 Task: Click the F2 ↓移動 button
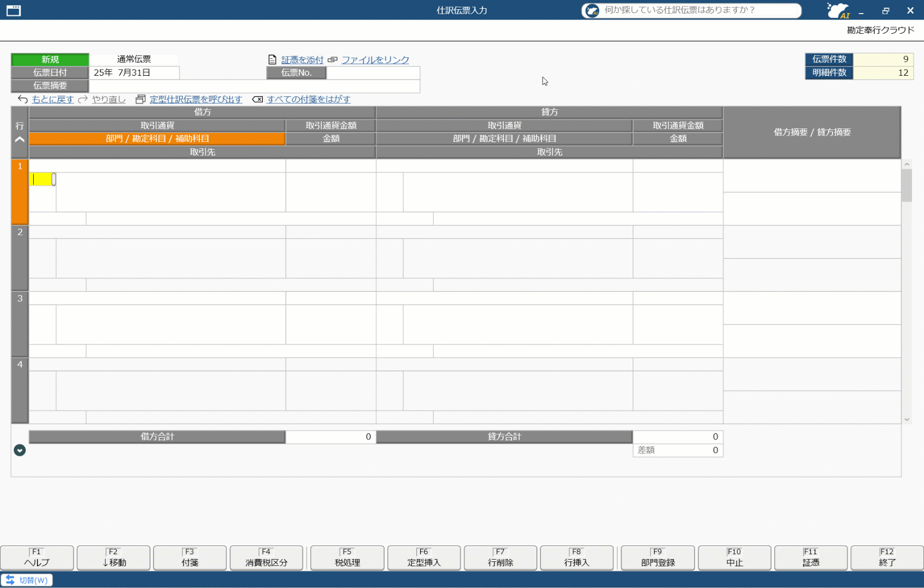coord(113,558)
